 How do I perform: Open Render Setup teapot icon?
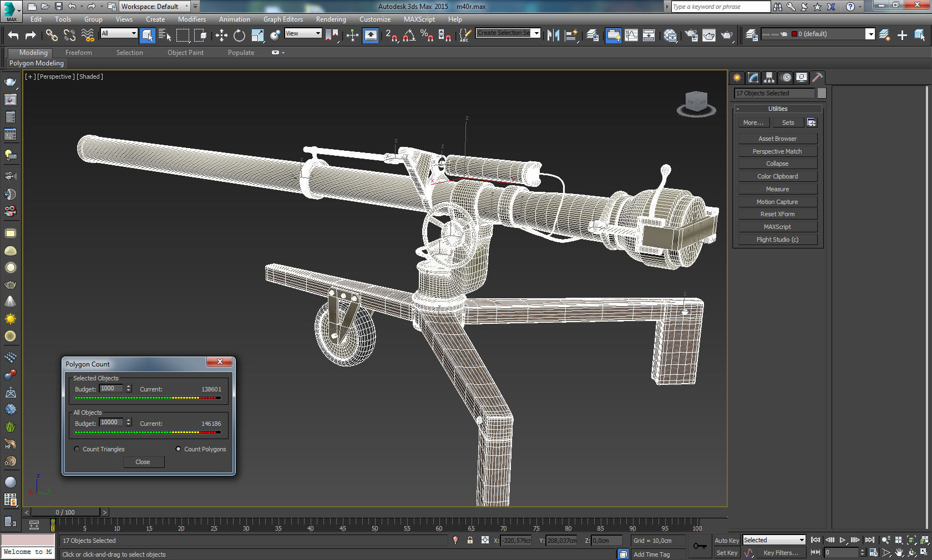(x=691, y=35)
